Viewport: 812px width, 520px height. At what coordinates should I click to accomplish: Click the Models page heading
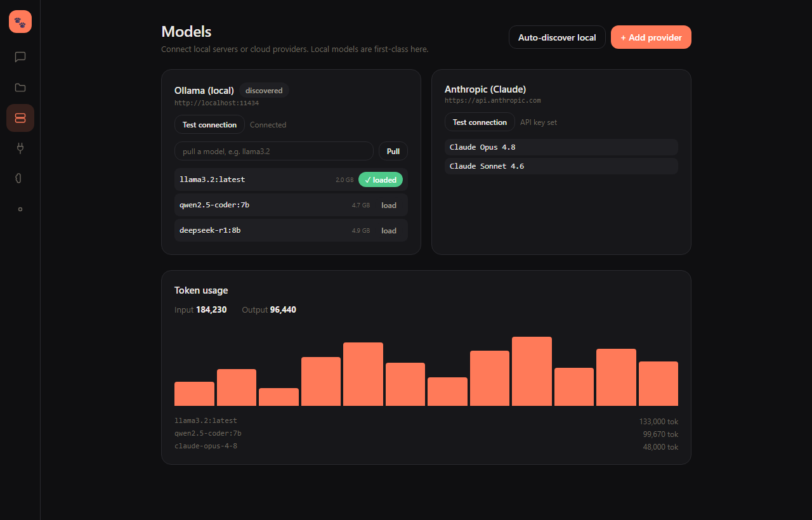(187, 32)
